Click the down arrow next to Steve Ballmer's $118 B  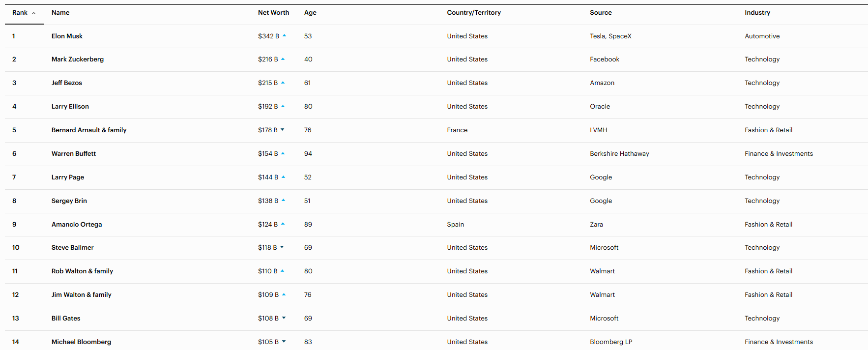pos(282,247)
